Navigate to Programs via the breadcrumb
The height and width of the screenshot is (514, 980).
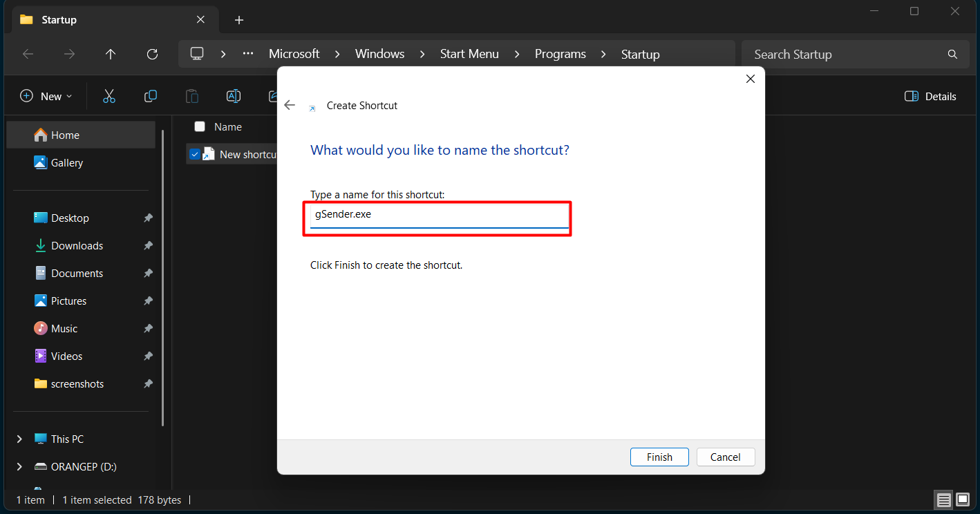560,54
